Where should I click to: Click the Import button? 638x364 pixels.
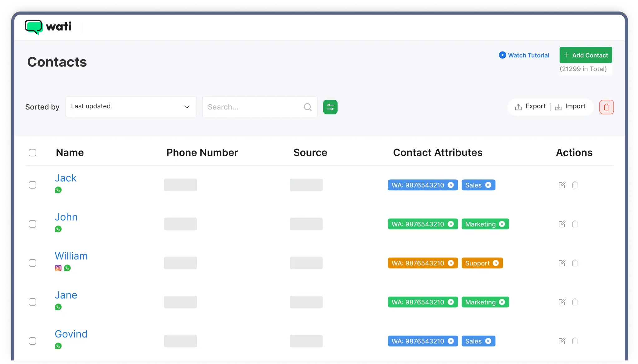pyautogui.click(x=570, y=107)
